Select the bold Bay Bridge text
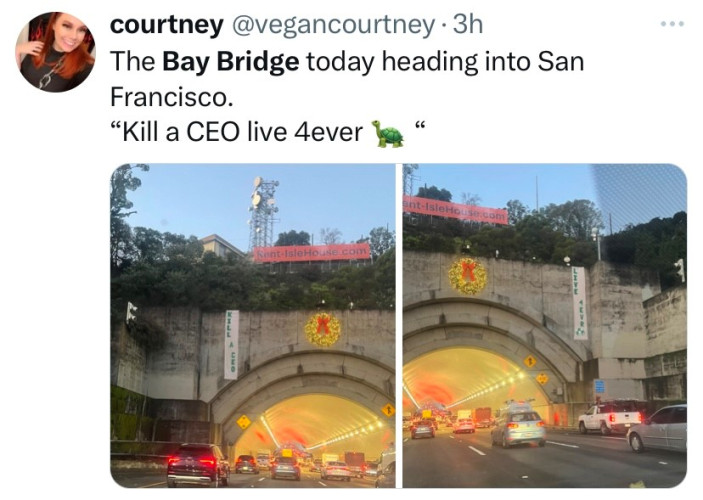The width and height of the screenshot is (703, 500). 230,61
